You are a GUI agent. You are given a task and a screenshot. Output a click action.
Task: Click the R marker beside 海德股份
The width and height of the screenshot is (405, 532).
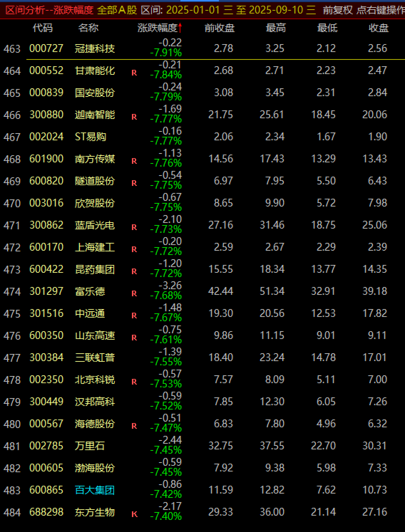click(134, 426)
